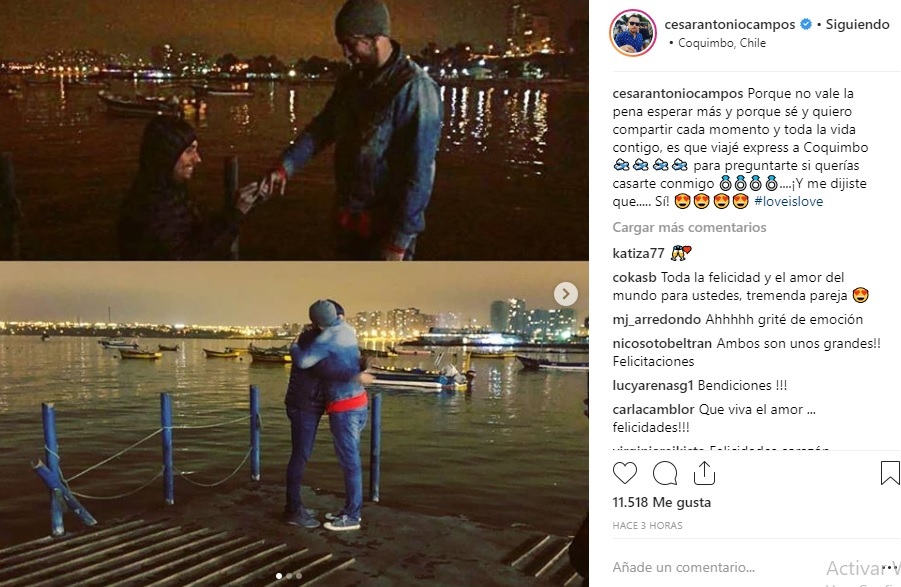Open cesarantoniocampos profile picture
Viewport: 901px width, 587px height.
[633, 33]
